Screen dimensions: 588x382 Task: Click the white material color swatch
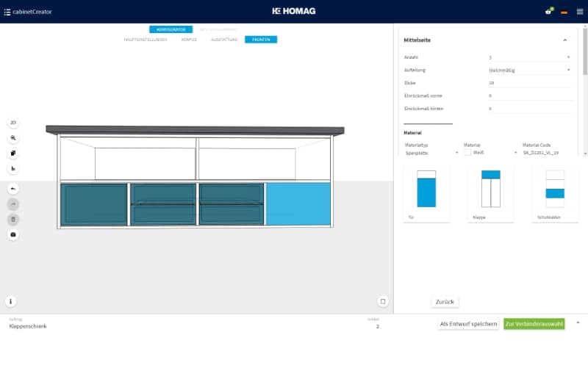(x=467, y=152)
